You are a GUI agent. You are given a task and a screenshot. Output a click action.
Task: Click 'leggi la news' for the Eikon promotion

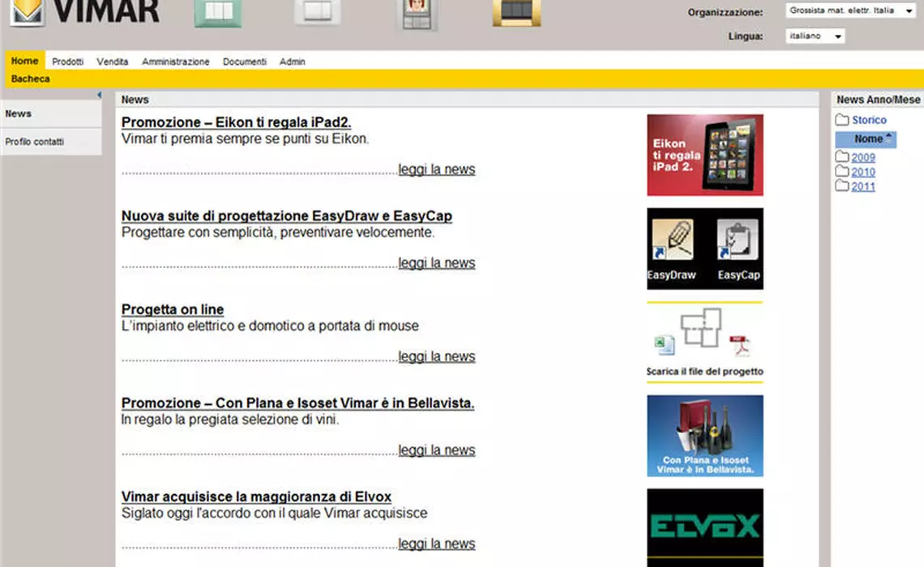click(437, 169)
